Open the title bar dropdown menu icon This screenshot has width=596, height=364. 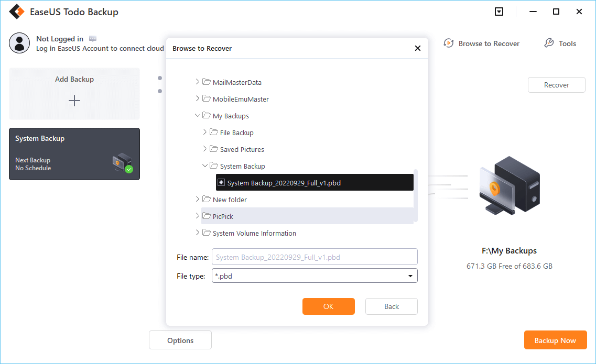click(499, 12)
